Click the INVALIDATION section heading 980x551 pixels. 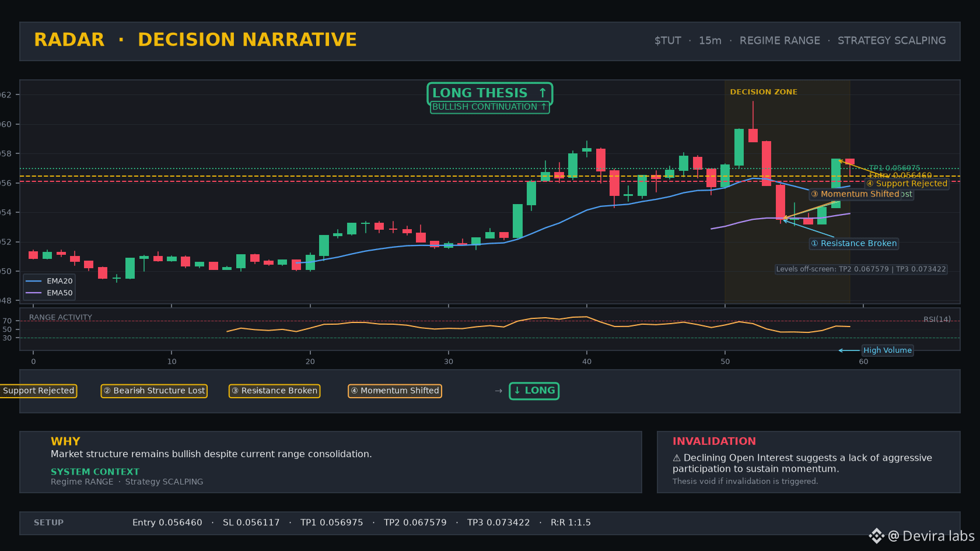coord(714,441)
